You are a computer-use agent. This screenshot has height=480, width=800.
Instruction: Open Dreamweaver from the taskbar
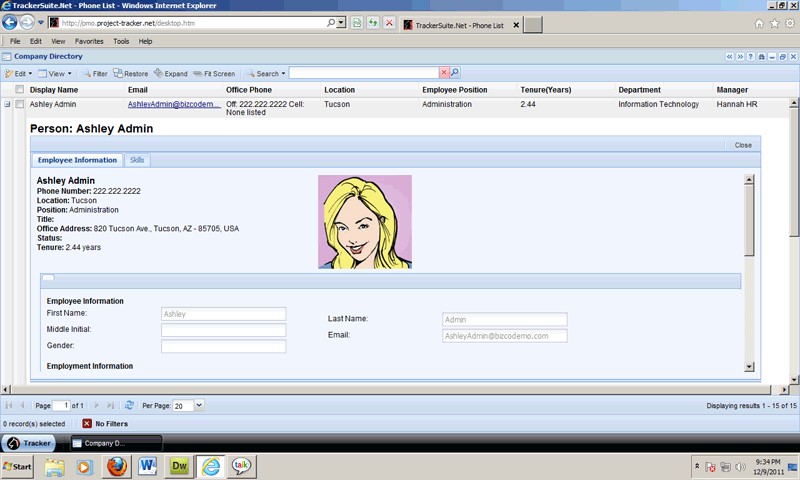[x=179, y=466]
